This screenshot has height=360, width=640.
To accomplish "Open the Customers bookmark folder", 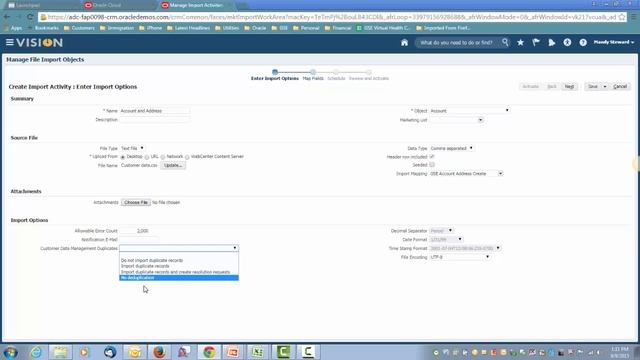I will pyautogui.click(x=79, y=28).
